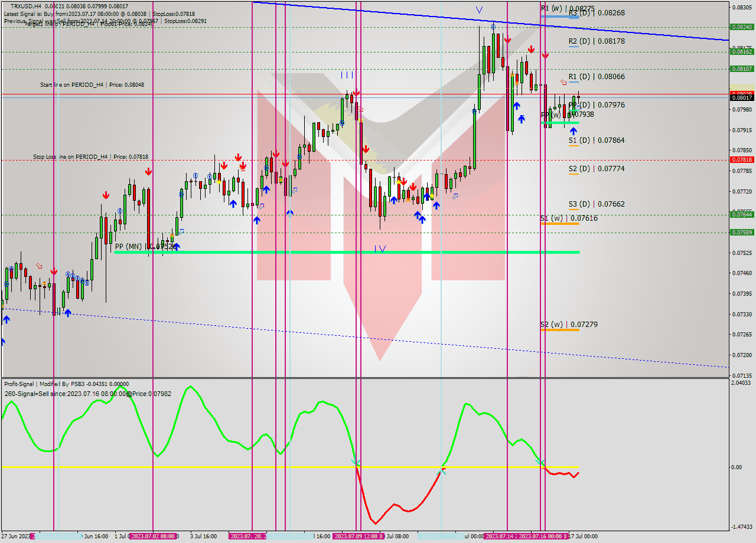756x543 pixels.
Task: Click the orange S1 (w) weekly support bar
Action: point(560,224)
